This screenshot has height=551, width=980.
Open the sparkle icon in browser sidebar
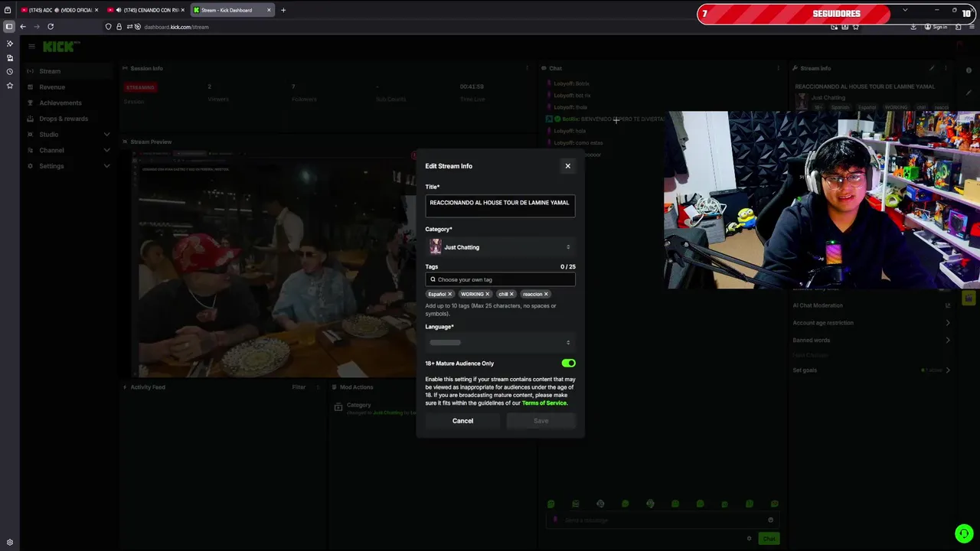point(9,44)
